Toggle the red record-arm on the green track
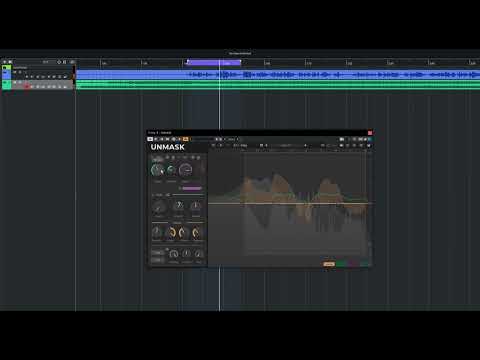Screen dimensions: 480x360 (x=27, y=87)
